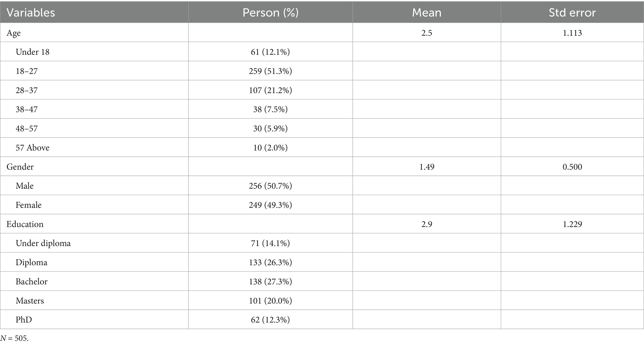Select the 1.49 mean value
The image size is (644, 345).
click(427, 167)
